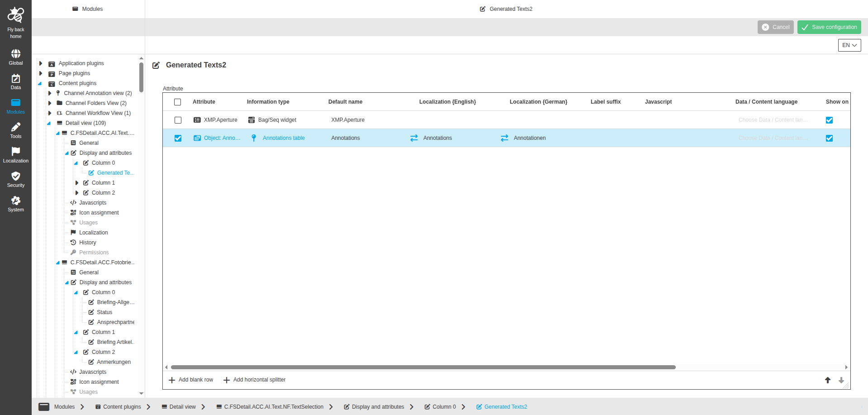
Task: Open the System section in sidebar
Action: [x=16, y=204]
